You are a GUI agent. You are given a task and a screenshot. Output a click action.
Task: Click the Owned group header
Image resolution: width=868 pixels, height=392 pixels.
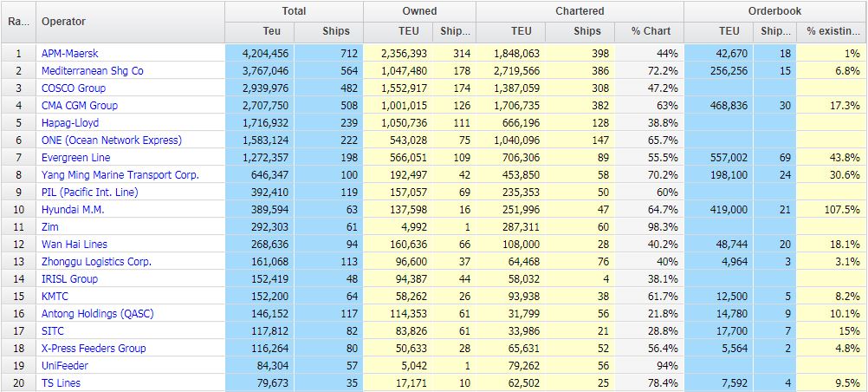pyautogui.click(x=419, y=11)
